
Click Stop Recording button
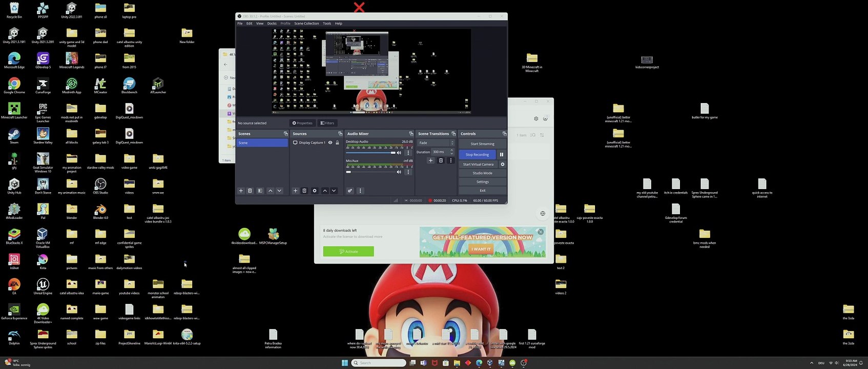point(477,154)
